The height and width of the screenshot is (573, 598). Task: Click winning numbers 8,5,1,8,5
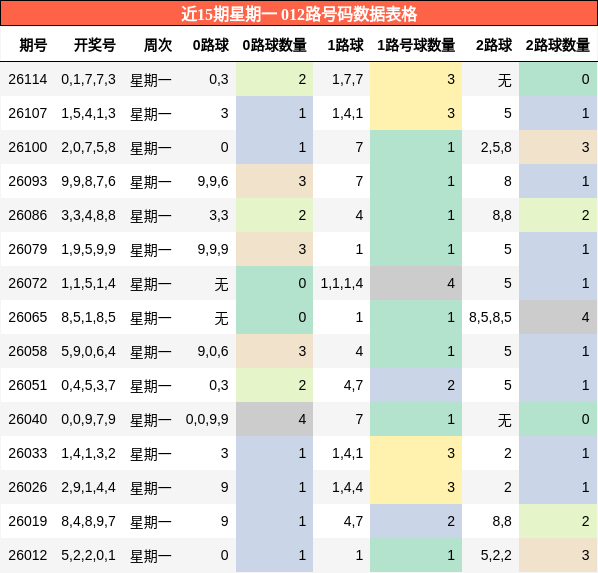tap(88, 317)
